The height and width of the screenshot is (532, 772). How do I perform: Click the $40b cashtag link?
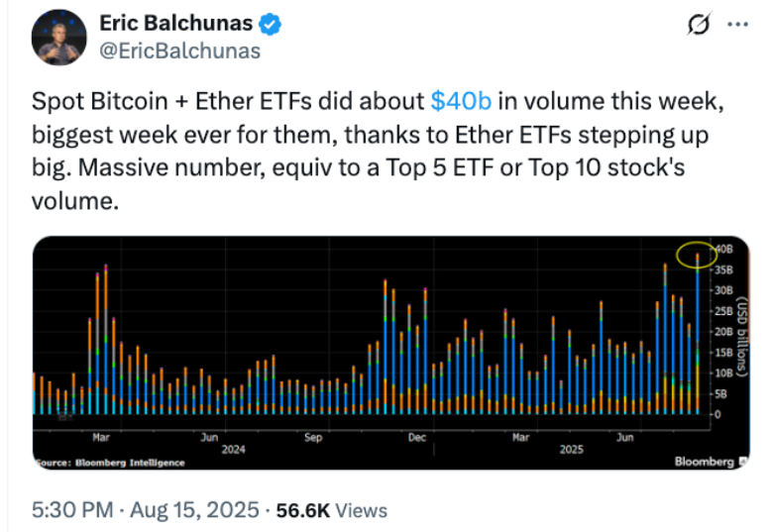click(x=463, y=101)
